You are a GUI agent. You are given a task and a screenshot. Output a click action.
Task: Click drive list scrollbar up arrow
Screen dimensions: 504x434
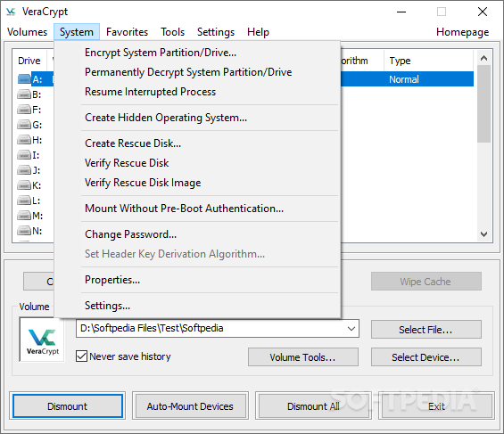pos(483,58)
